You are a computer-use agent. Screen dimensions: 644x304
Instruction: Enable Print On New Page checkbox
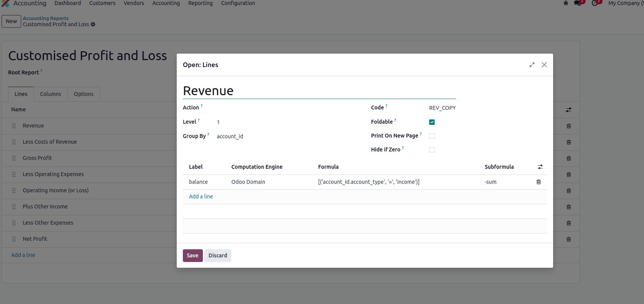pos(432,136)
